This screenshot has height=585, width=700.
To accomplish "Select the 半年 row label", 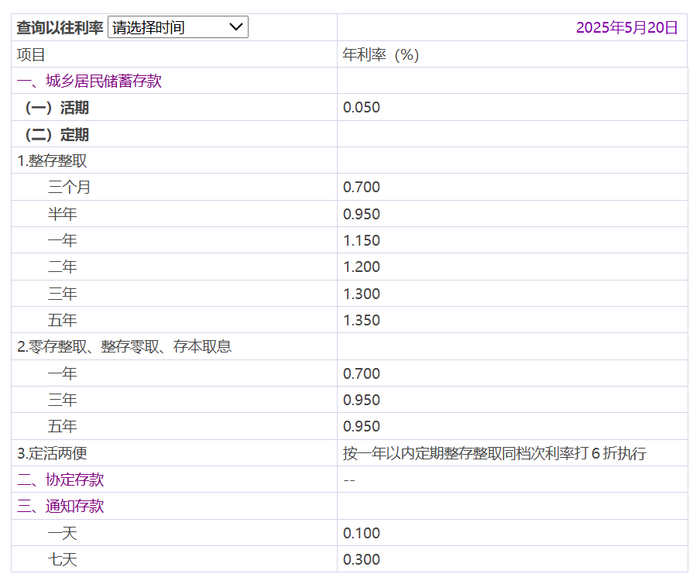I will [x=62, y=214].
